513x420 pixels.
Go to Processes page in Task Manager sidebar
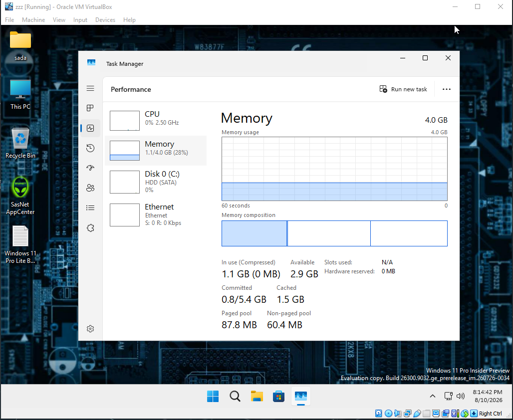90,108
